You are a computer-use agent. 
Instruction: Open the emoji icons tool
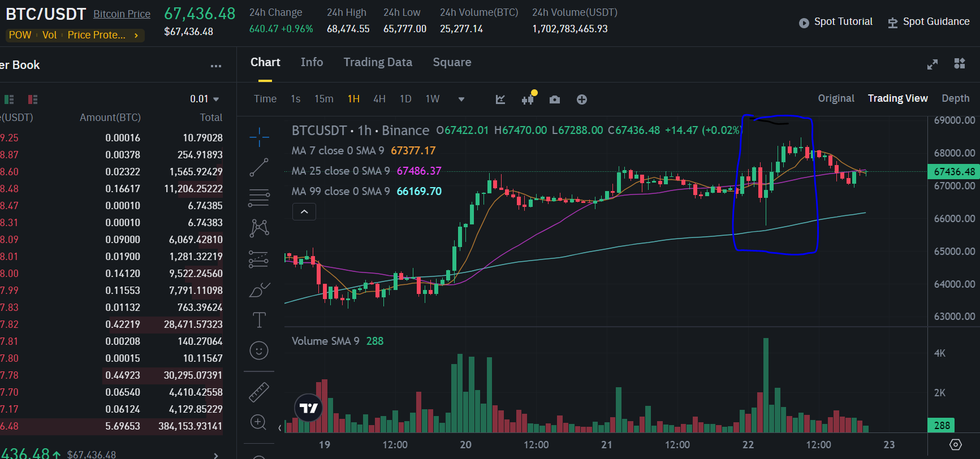pyautogui.click(x=259, y=350)
